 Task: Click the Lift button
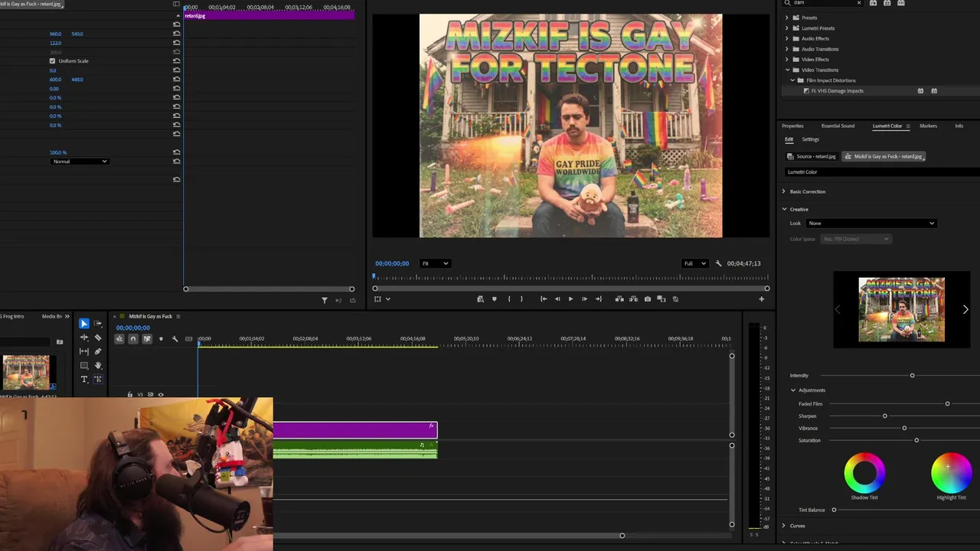(619, 299)
